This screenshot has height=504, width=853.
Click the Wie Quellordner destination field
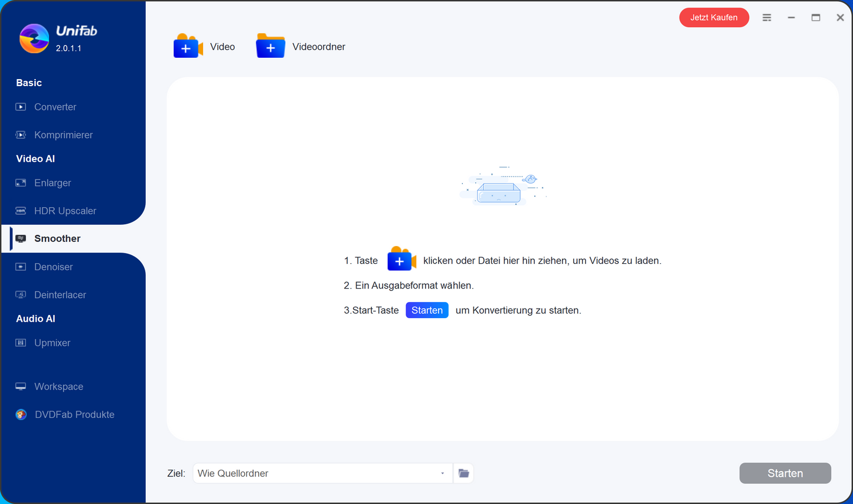[x=316, y=473]
